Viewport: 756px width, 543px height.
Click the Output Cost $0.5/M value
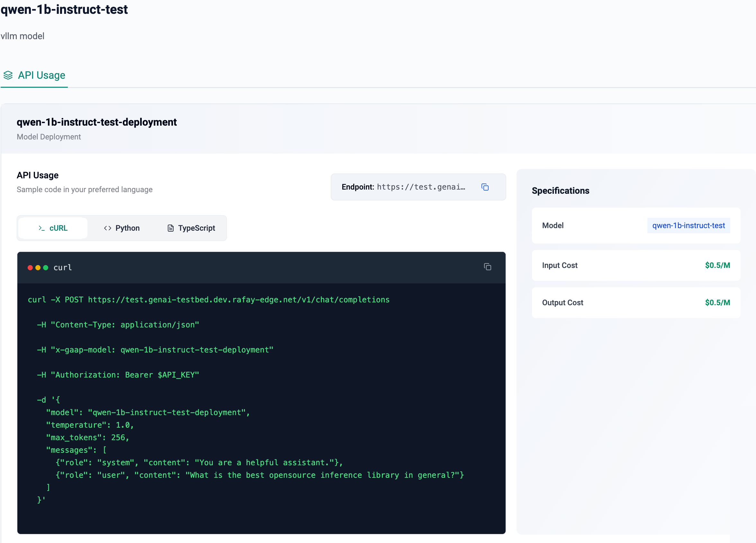717,303
